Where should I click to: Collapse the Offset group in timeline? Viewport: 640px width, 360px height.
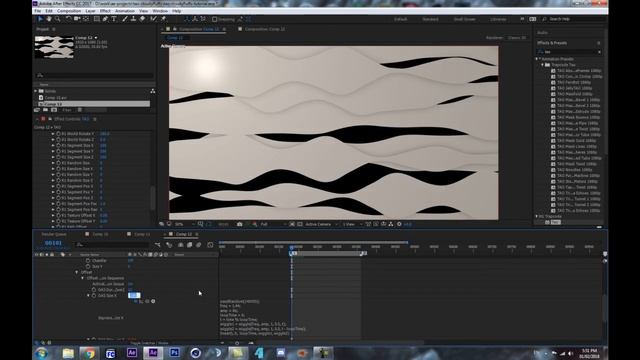pos(76,272)
